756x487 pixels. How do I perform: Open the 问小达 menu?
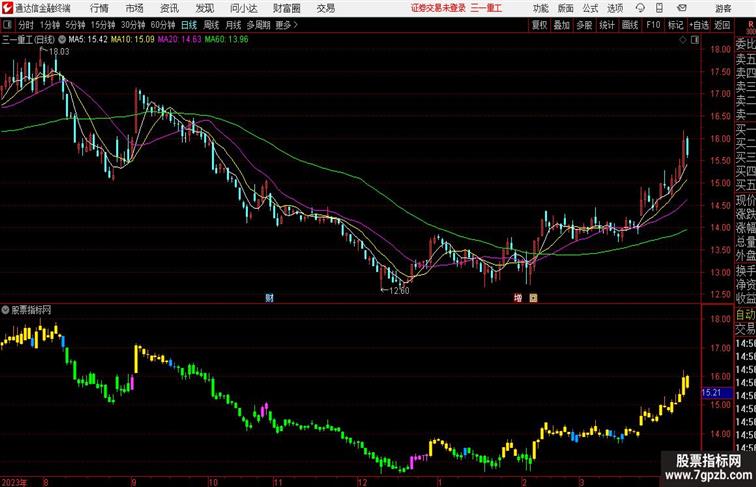[243, 8]
